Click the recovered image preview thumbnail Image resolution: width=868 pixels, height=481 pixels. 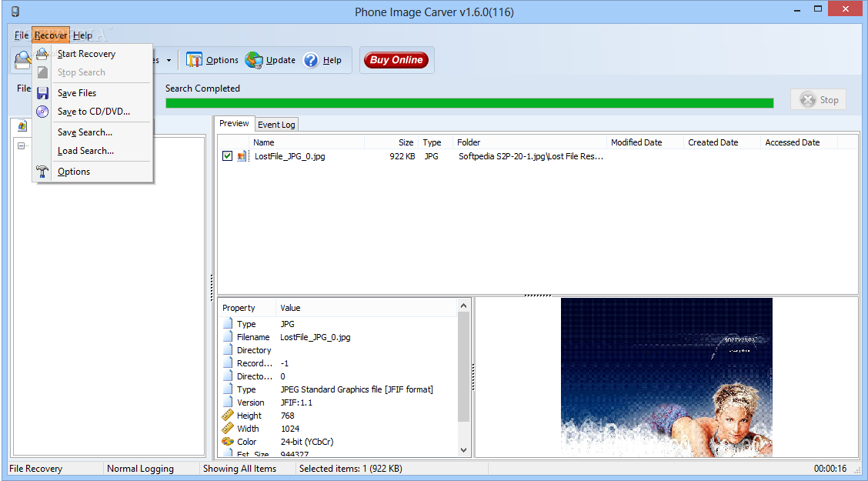[666, 378]
